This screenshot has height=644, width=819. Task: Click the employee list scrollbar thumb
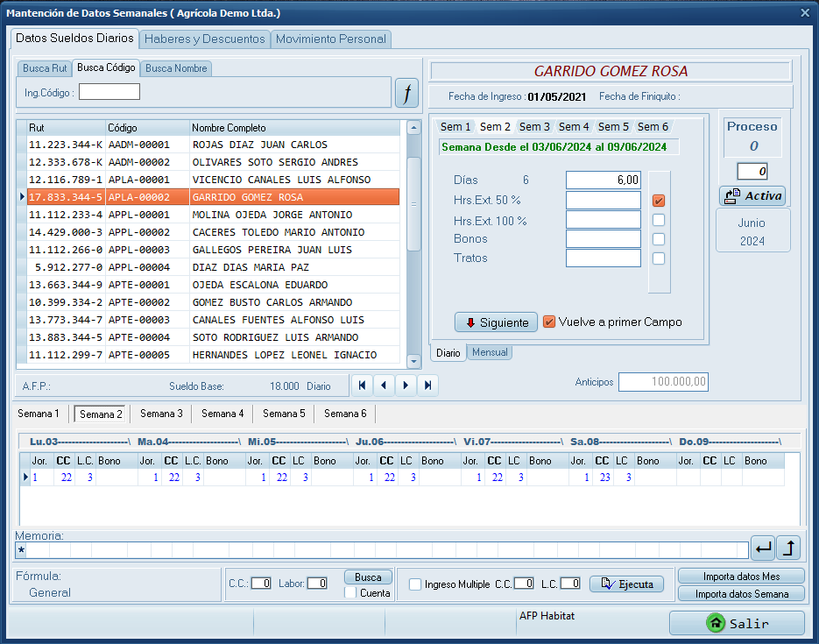click(x=414, y=203)
